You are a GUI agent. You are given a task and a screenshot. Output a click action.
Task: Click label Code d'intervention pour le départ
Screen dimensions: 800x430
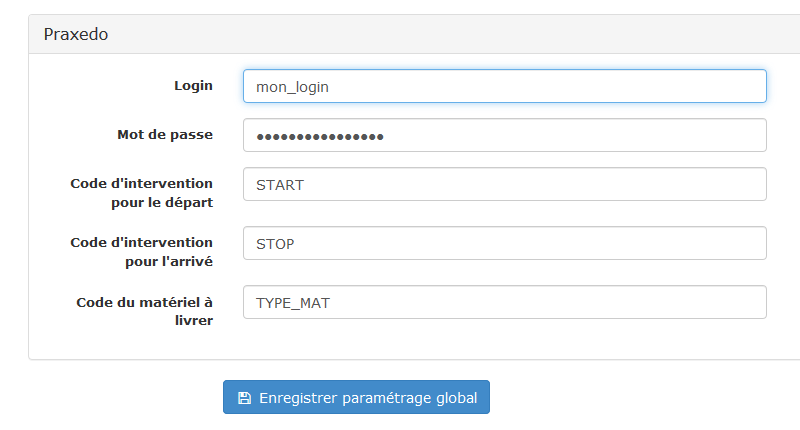pyautogui.click(x=141, y=193)
